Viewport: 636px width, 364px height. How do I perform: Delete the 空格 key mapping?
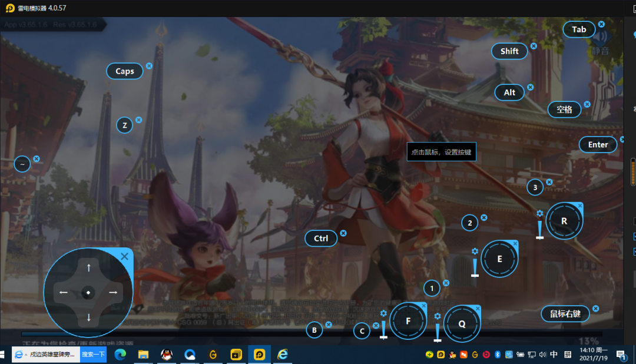[587, 104]
